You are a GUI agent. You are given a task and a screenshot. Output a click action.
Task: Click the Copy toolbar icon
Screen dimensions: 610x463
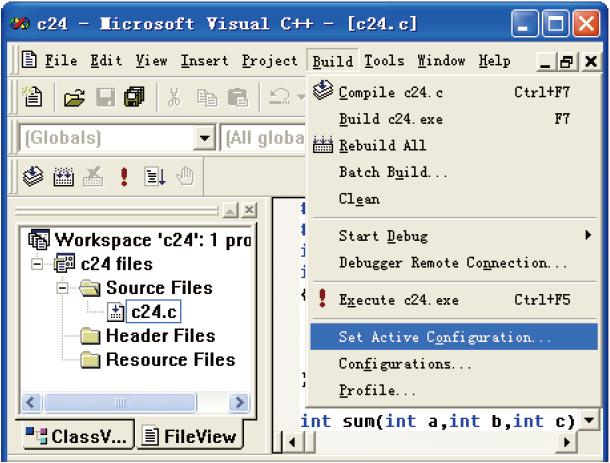pos(207,97)
